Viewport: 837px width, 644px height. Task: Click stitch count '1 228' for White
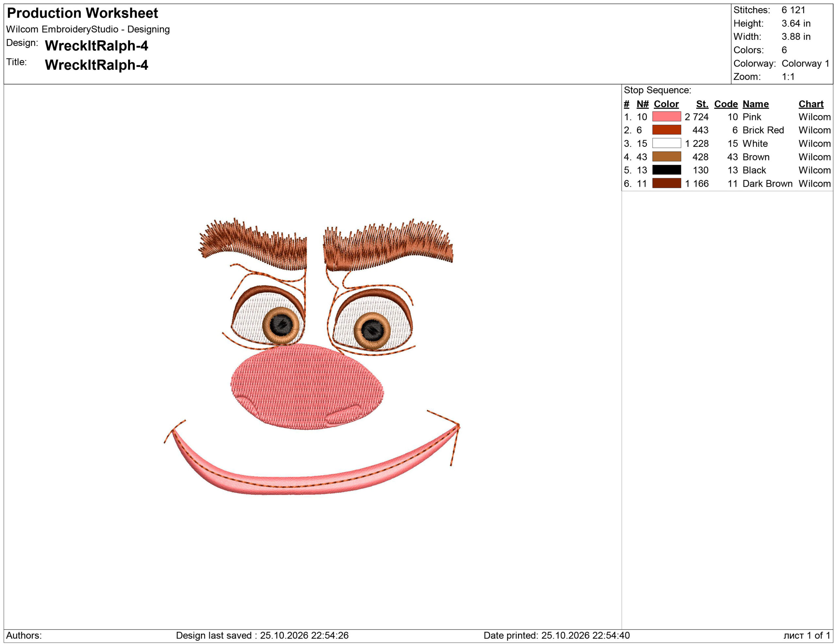click(x=697, y=143)
